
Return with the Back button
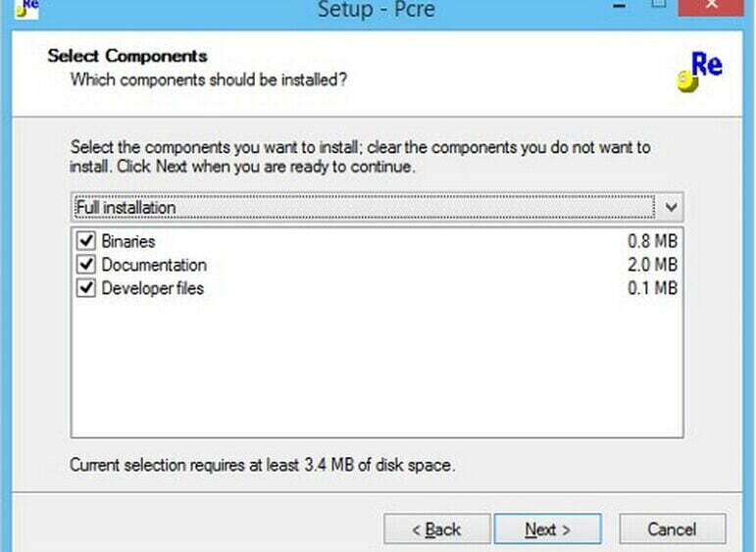click(x=436, y=529)
